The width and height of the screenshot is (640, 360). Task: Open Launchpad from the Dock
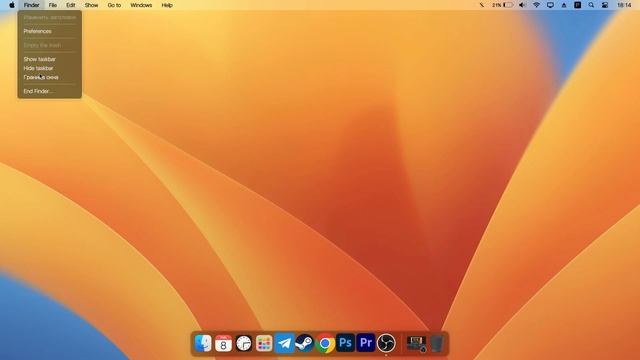point(264,343)
